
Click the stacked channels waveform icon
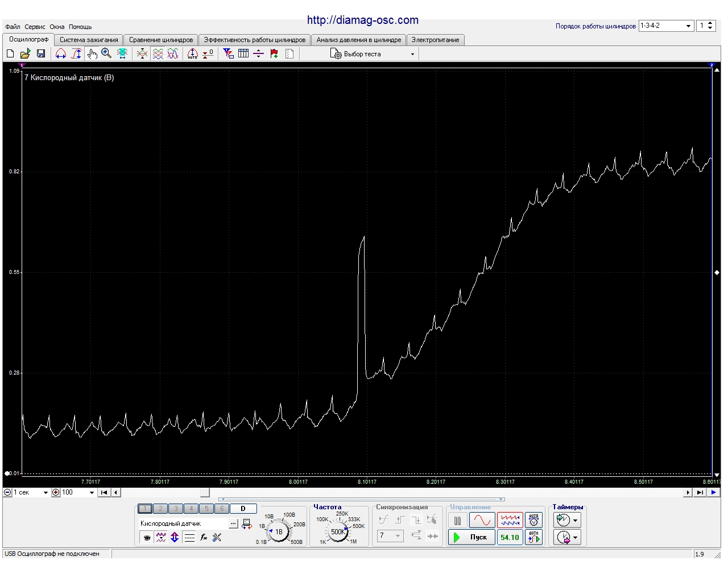158,53
